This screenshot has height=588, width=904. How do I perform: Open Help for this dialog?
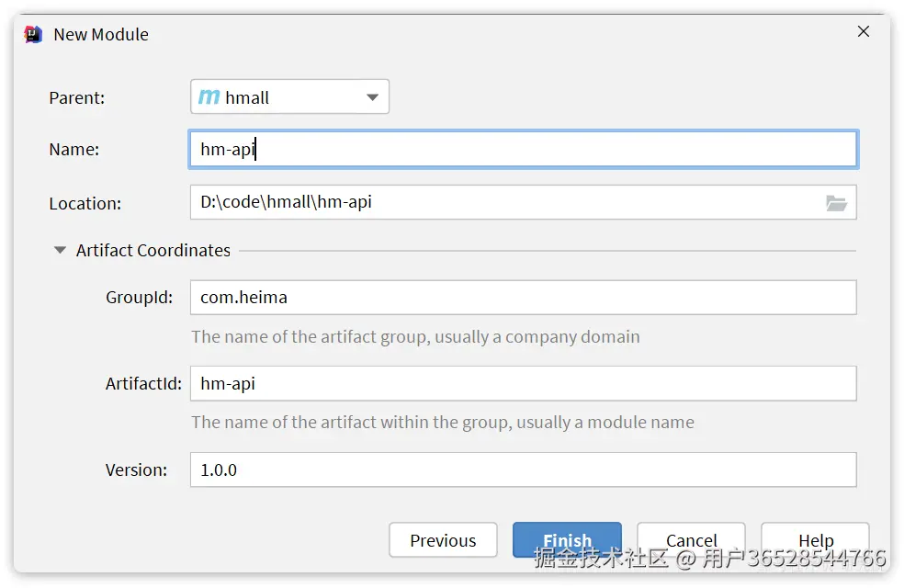pyautogui.click(x=815, y=540)
